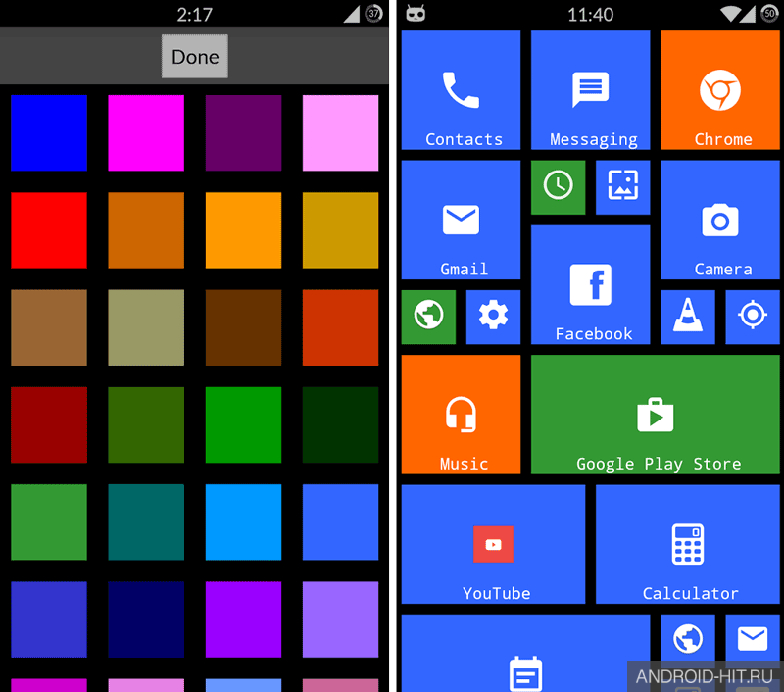Choose the very dark forest green swatch
Viewport: 784px width, 692px height.
(340, 424)
